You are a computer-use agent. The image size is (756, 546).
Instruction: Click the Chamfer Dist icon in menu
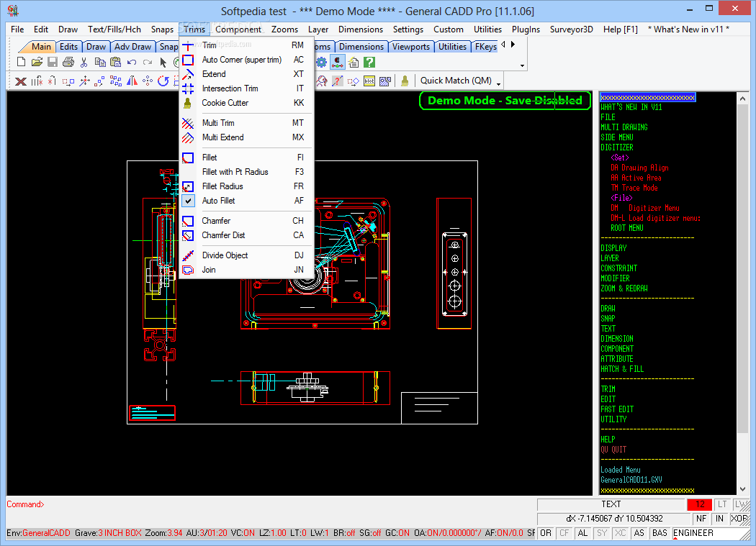188,235
